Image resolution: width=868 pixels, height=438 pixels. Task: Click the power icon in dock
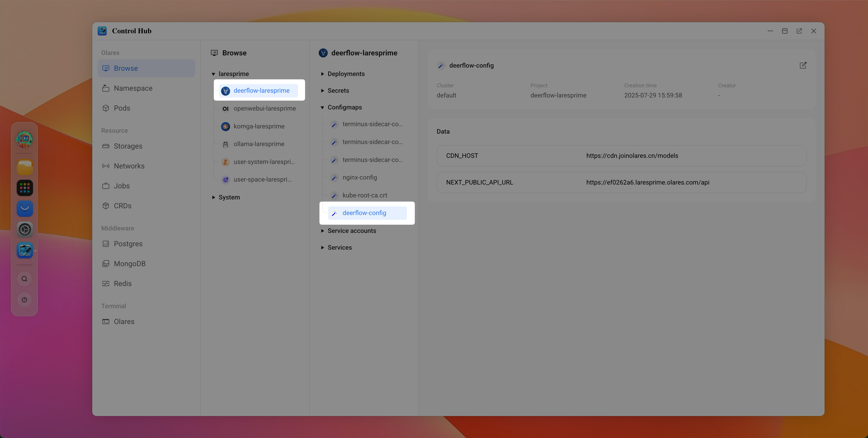click(x=24, y=299)
